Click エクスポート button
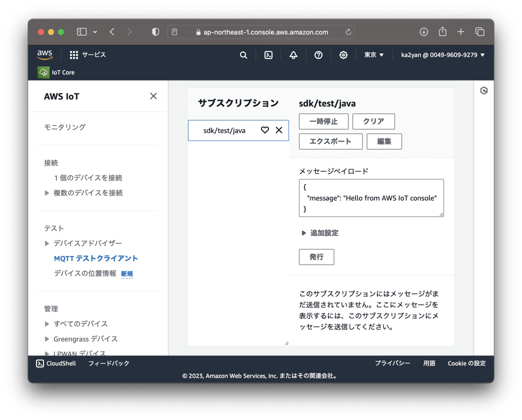 (331, 141)
